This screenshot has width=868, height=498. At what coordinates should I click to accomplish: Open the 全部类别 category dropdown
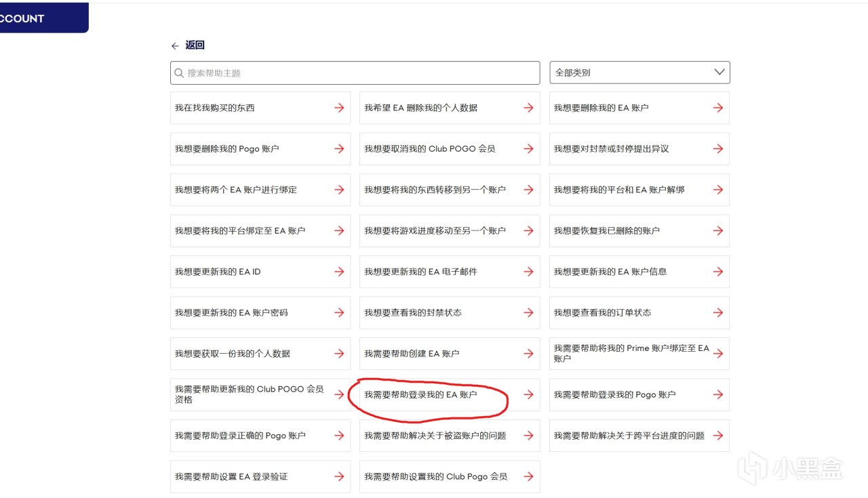pos(639,72)
